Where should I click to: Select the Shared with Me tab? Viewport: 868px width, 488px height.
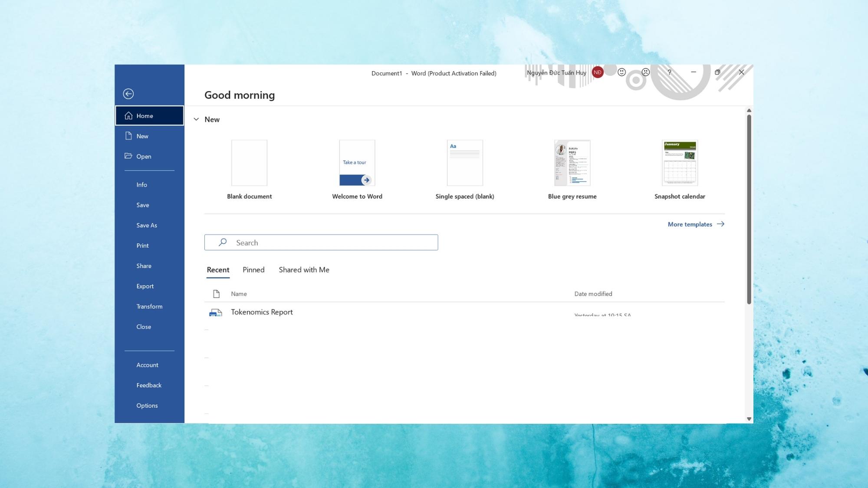pyautogui.click(x=304, y=269)
